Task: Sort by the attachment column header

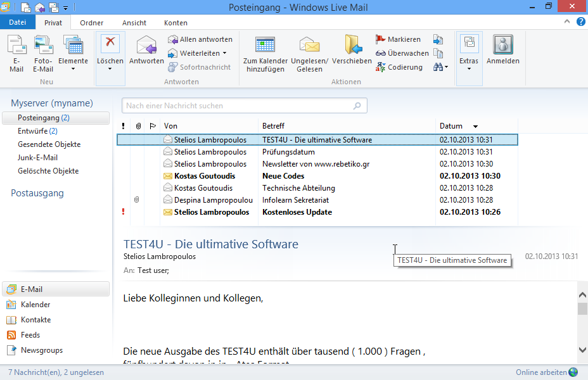Action: click(138, 126)
